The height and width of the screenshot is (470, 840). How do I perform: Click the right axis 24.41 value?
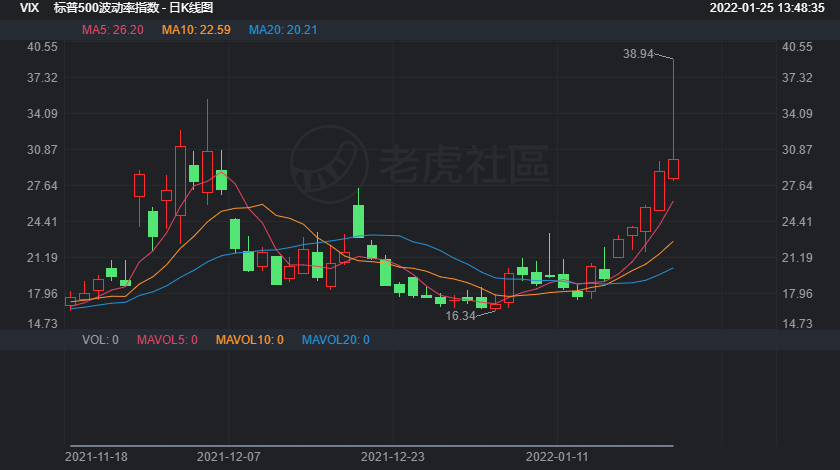(797, 221)
